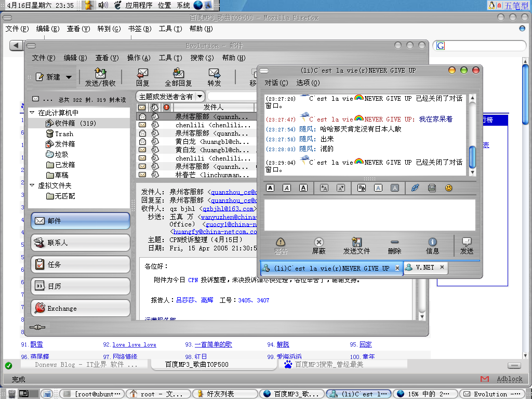Click the 飘雪 song link
This screenshot has width=532, height=399.
(37, 344)
